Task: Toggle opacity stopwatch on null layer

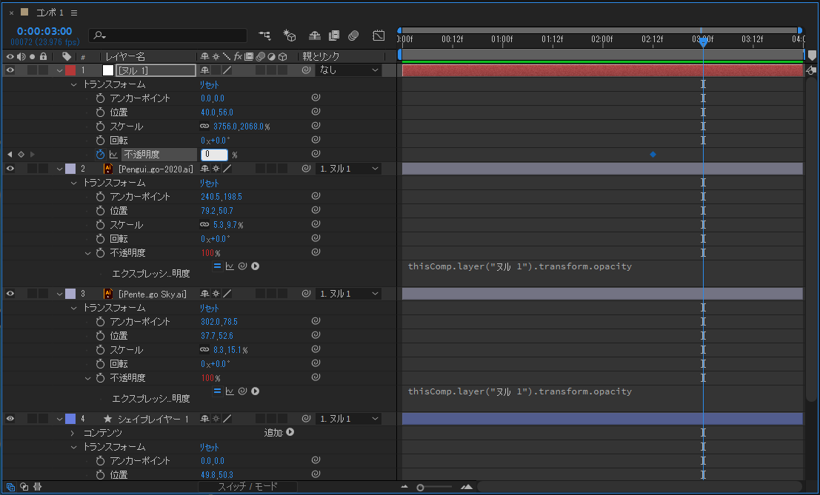Action: point(100,154)
